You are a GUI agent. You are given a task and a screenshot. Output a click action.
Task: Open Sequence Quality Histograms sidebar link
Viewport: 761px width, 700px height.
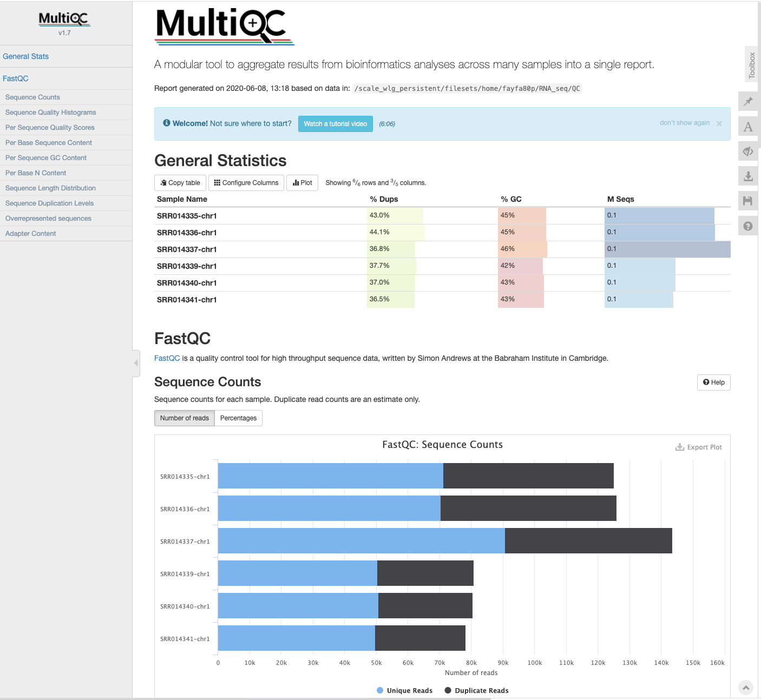click(x=50, y=113)
